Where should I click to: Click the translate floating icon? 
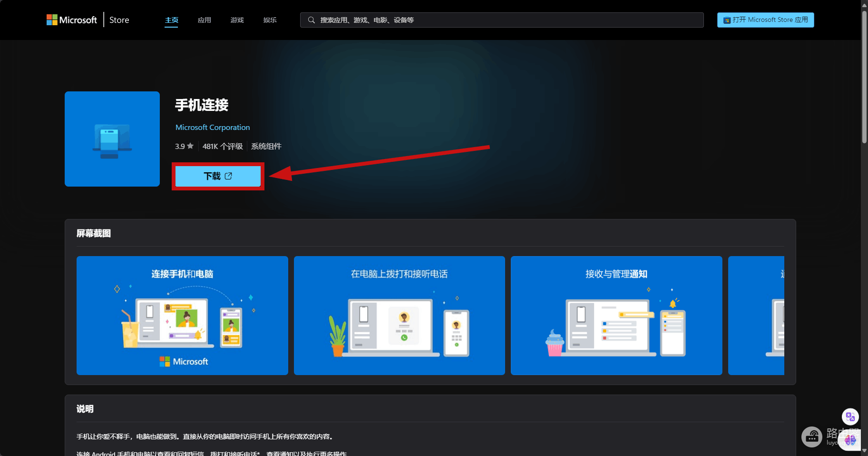point(850,417)
